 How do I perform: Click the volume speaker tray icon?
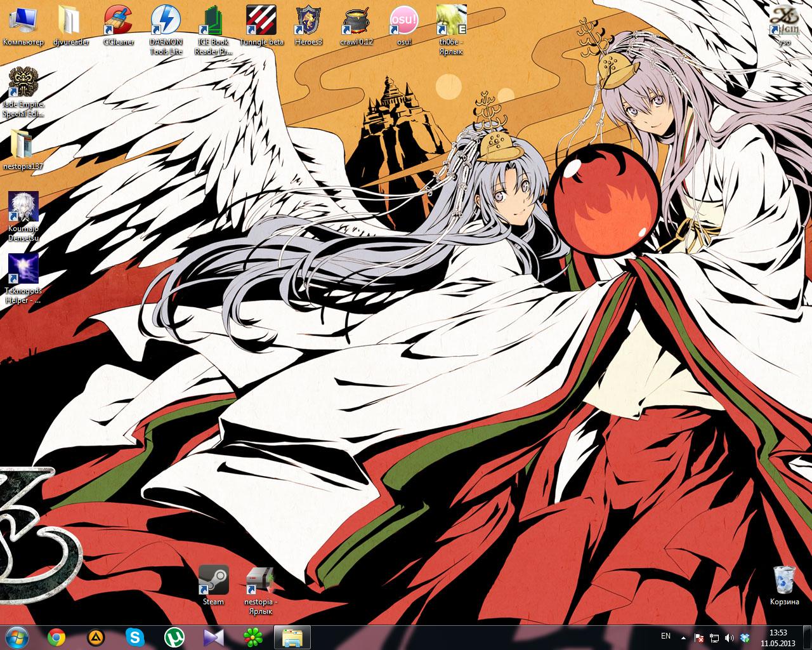tap(730, 637)
